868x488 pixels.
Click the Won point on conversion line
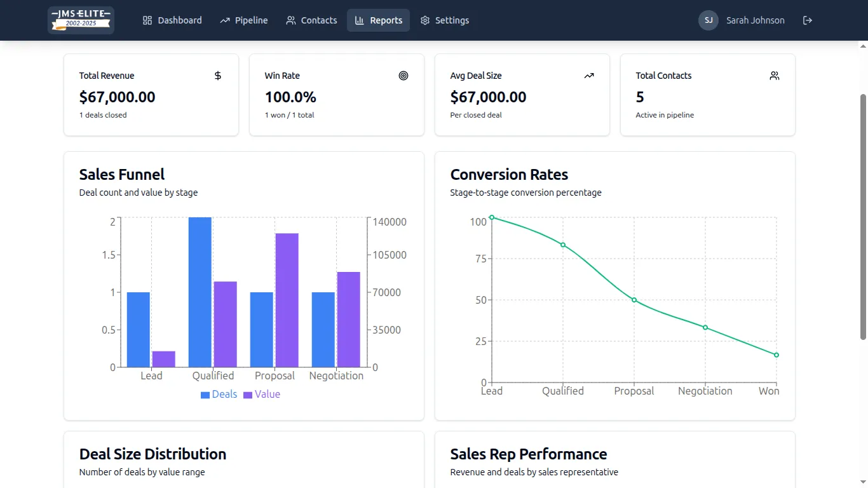click(x=776, y=355)
